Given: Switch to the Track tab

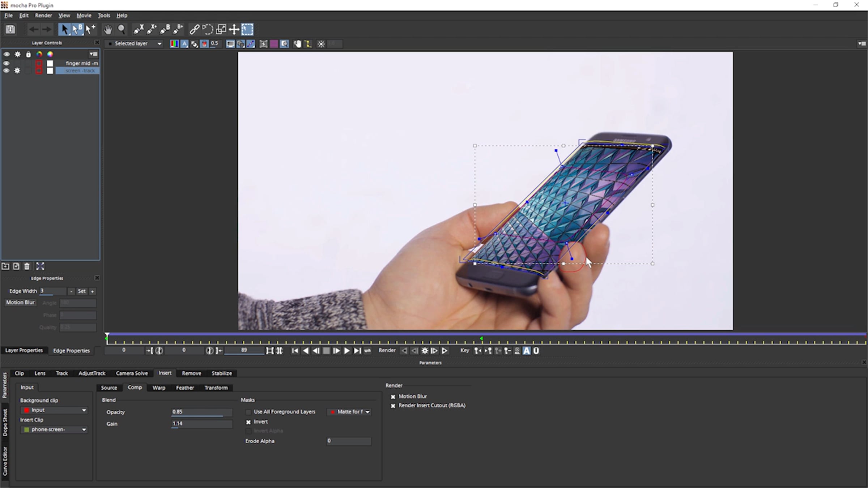Looking at the screenshot, I should (x=62, y=373).
